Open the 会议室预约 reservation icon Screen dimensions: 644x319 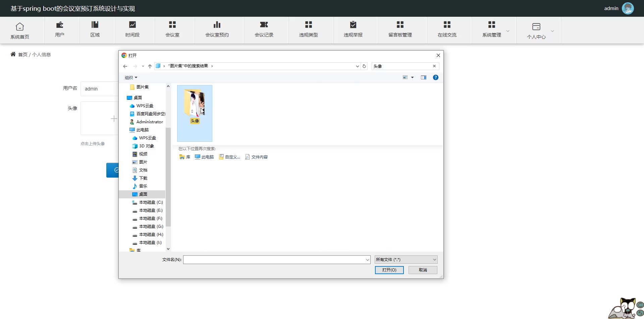(217, 24)
